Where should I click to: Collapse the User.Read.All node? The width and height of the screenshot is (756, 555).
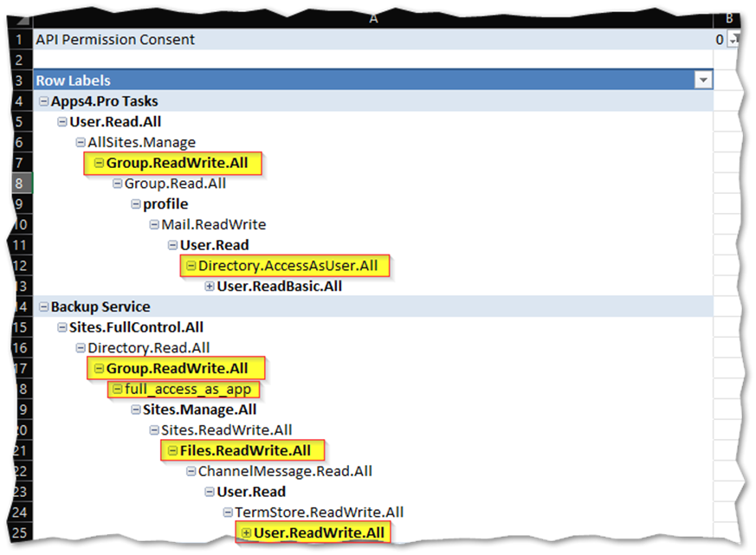click(61, 121)
